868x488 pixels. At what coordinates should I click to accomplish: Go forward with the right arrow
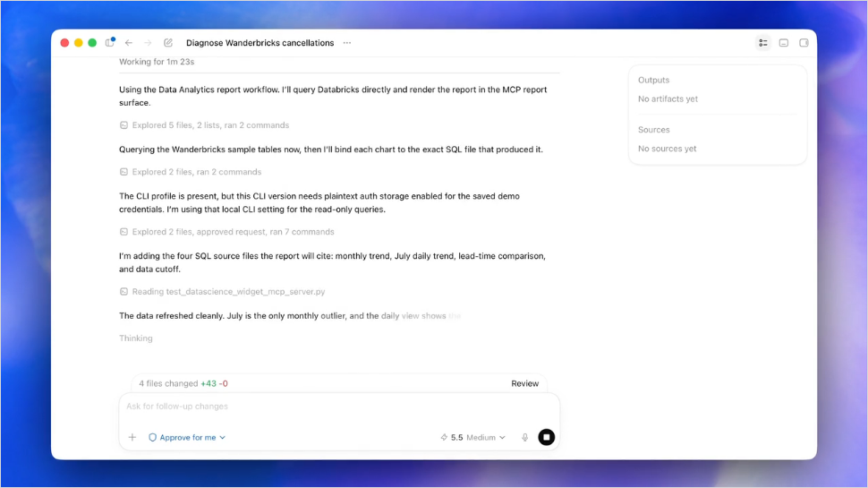148,43
